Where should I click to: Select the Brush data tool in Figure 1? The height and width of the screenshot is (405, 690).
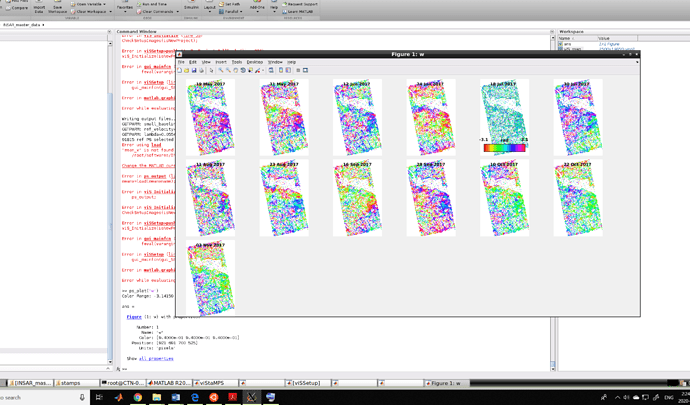[x=257, y=70]
